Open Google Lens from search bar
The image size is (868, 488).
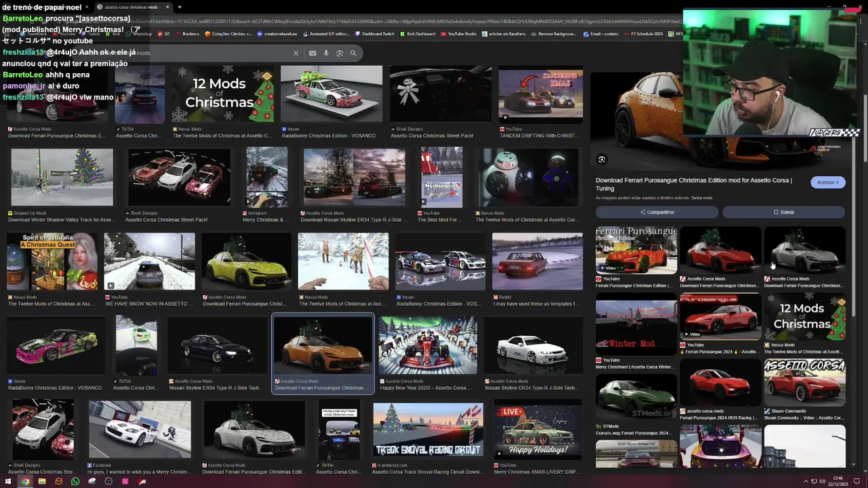[x=340, y=53]
